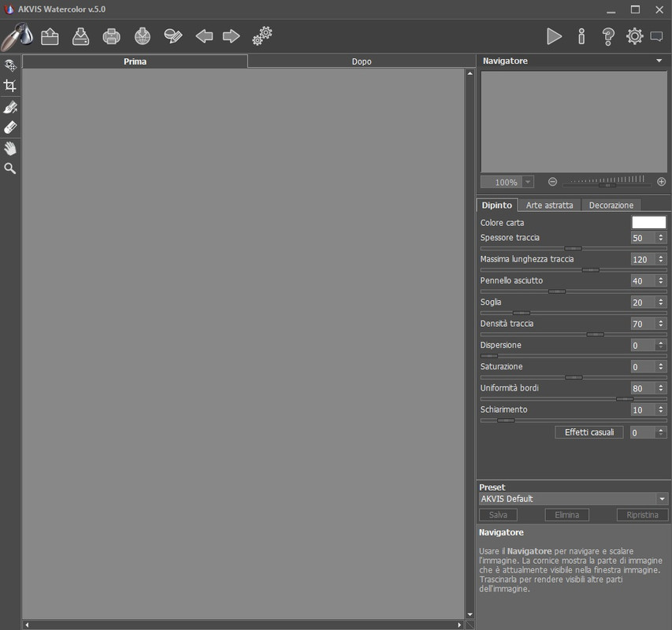Click the Open image toolbar icon
672x630 pixels.
pos(50,36)
